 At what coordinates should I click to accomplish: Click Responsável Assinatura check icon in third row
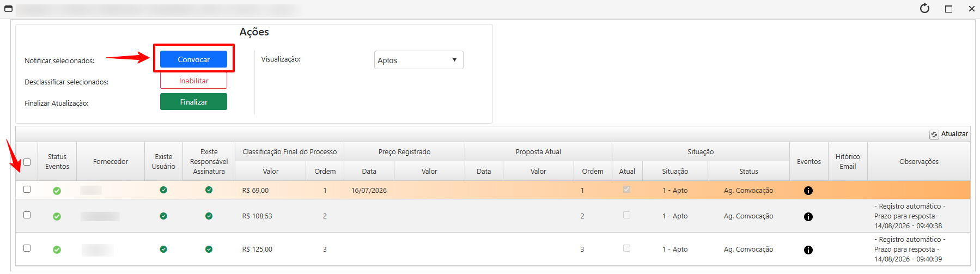pyautogui.click(x=209, y=249)
